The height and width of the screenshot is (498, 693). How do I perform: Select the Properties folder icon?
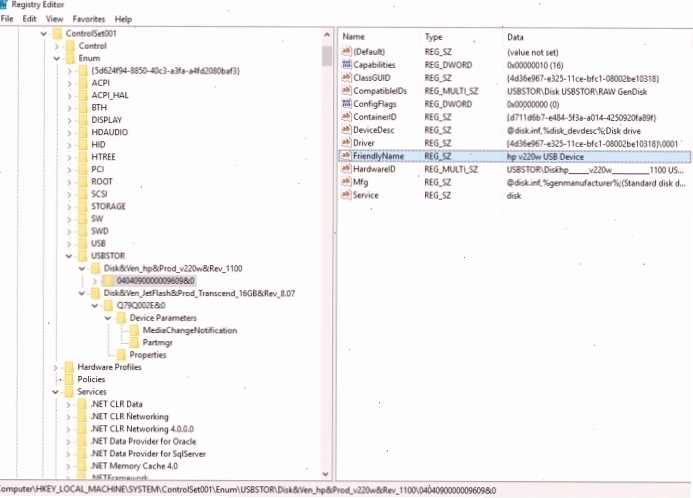click(121, 355)
